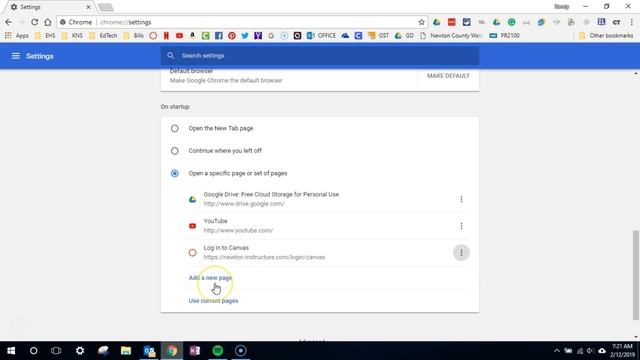Open more actions for Google Drive startup page

pyautogui.click(x=461, y=199)
